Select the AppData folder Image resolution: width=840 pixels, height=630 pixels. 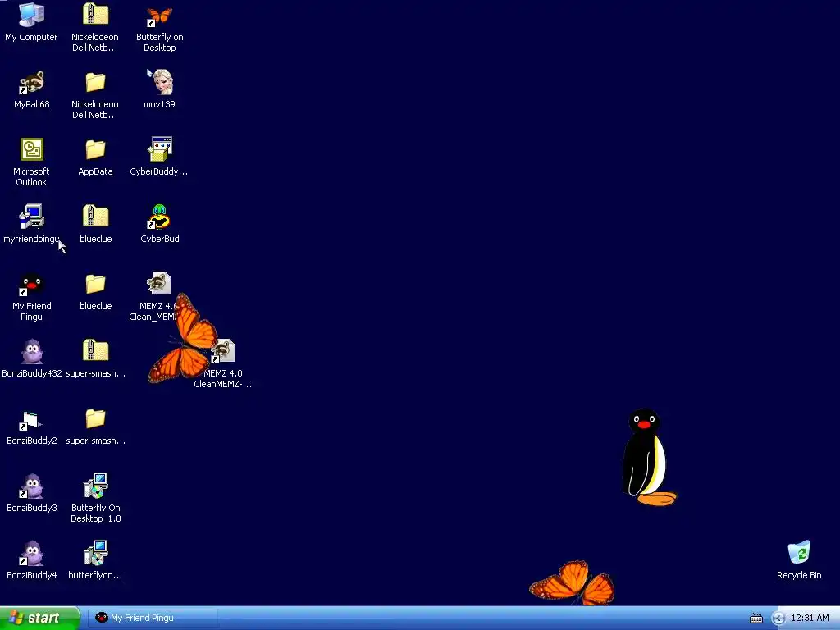(x=95, y=149)
